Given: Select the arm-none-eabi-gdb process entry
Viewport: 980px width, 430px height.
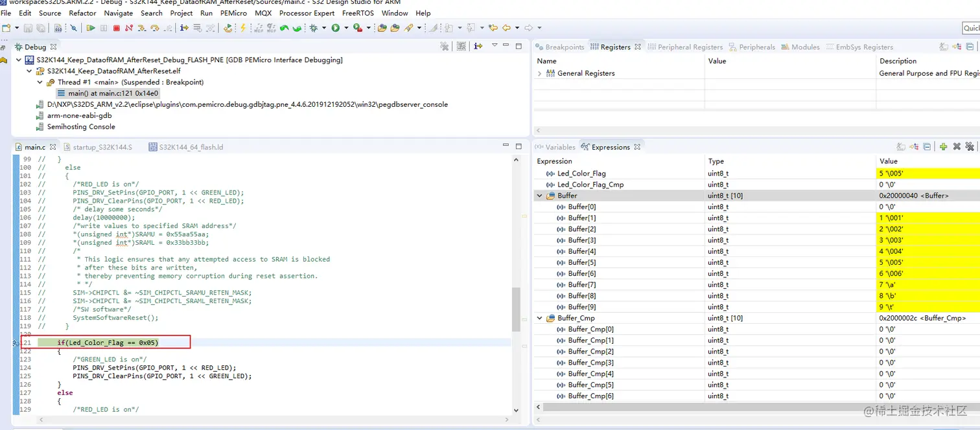Looking at the screenshot, I should coord(75,115).
